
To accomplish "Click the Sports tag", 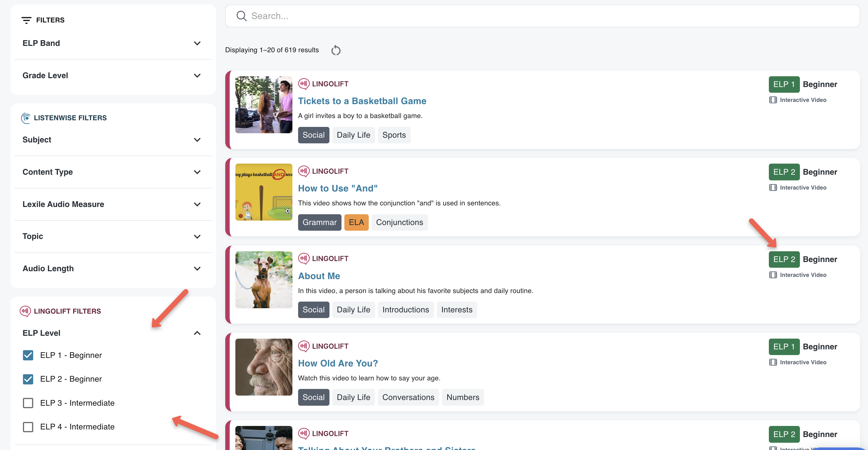I will click(x=394, y=135).
